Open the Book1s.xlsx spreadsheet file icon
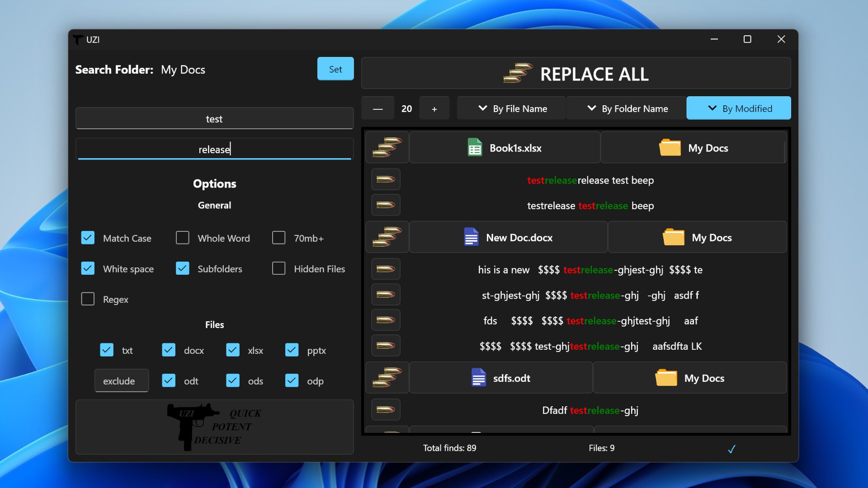The image size is (868, 488). click(x=475, y=148)
